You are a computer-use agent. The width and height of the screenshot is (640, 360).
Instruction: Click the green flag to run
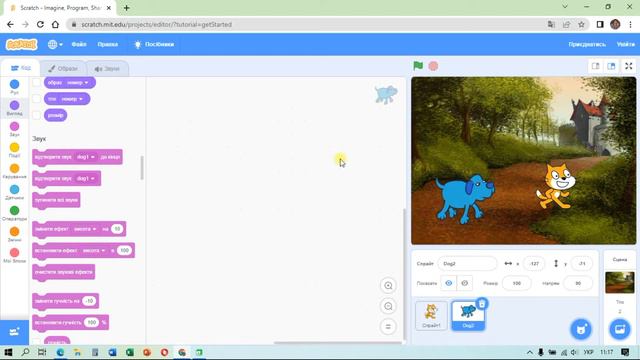pyautogui.click(x=418, y=66)
